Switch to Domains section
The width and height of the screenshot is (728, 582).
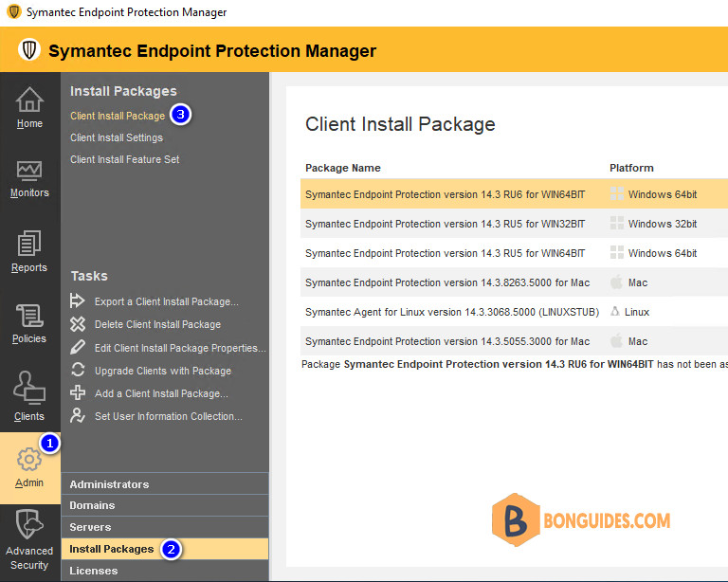point(165,505)
